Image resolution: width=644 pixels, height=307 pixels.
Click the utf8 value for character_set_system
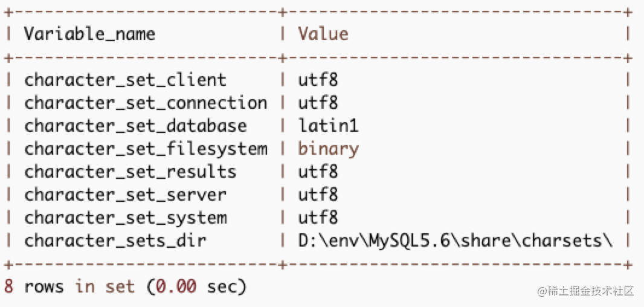click(x=318, y=218)
